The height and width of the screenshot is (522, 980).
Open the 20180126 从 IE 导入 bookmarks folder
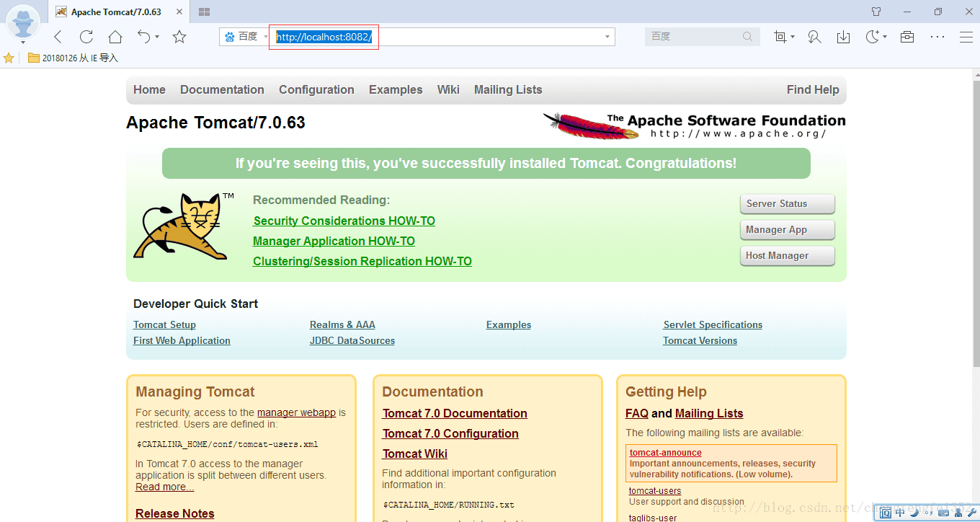click(x=73, y=58)
